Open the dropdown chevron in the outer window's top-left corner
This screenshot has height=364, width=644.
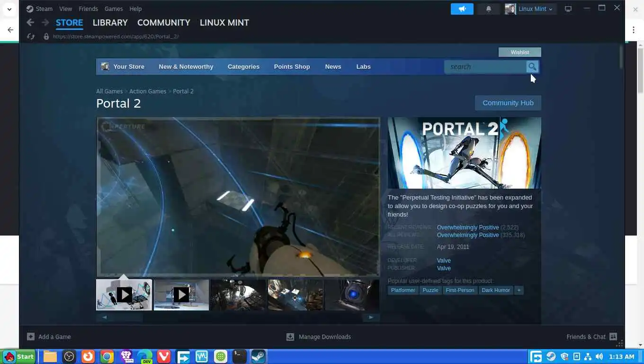(x=9, y=9)
